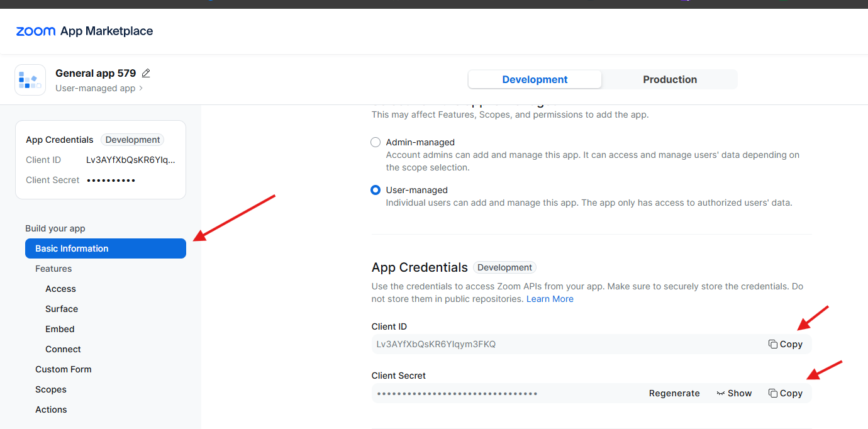Viewport: 868px width, 429px height.
Task: Open Basic Information in sidebar
Action: 105,248
